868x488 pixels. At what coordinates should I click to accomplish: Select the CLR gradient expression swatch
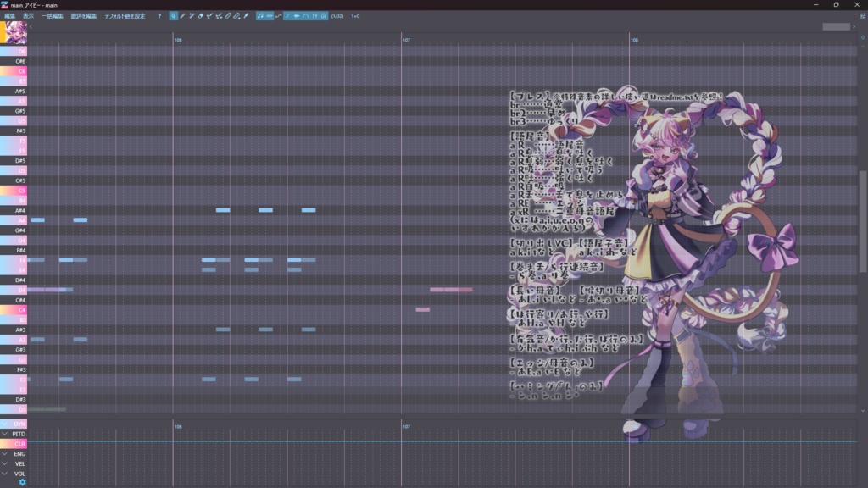coord(15,442)
